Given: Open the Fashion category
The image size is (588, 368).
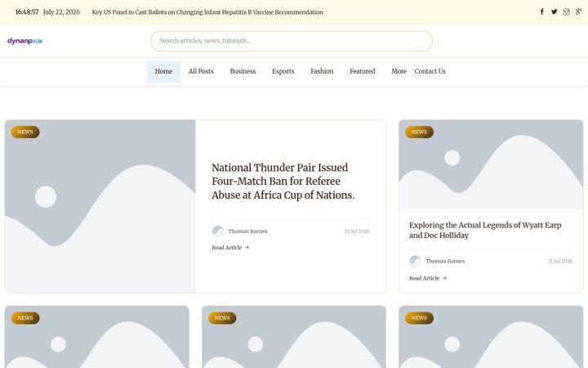Looking at the screenshot, I should pyautogui.click(x=322, y=71).
